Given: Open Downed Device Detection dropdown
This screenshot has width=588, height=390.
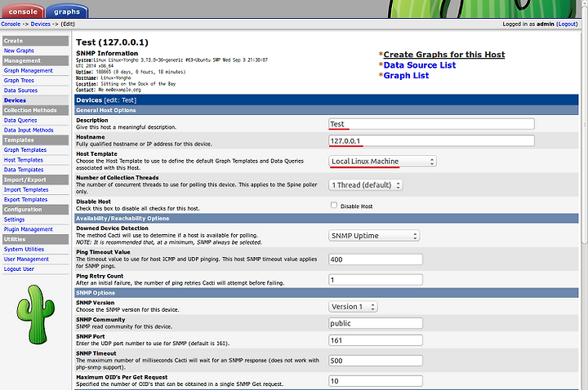Looking at the screenshot, I should click(374, 236).
